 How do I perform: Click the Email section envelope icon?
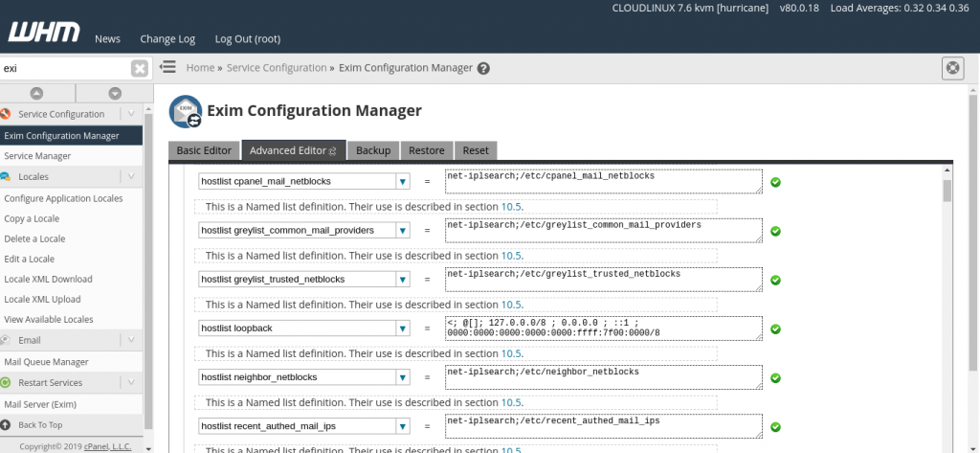point(5,340)
